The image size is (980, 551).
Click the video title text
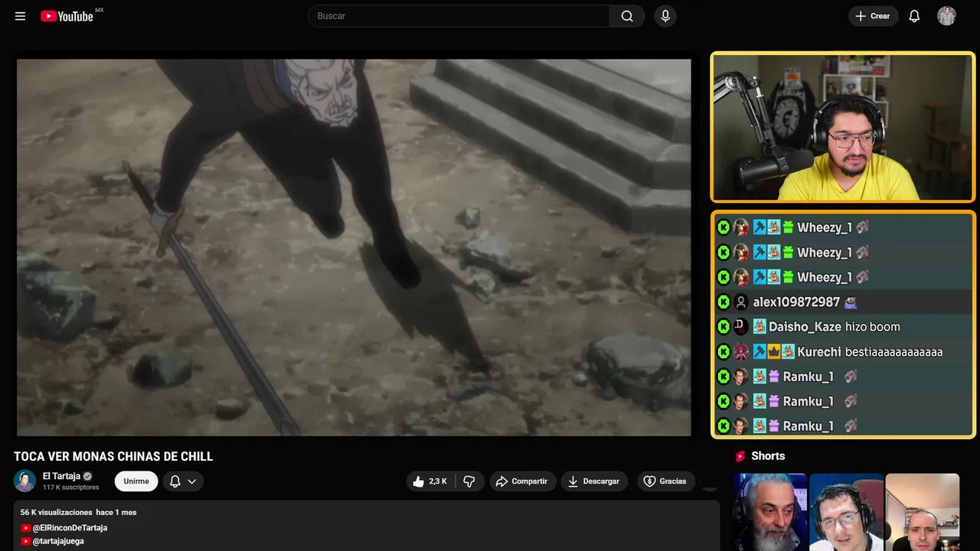[113, 457]
